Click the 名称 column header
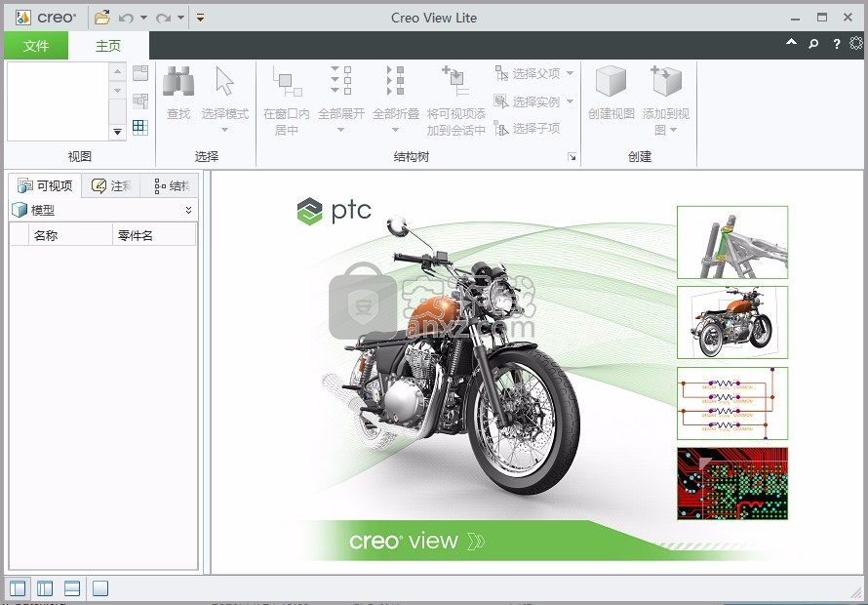The height and width of the screenshot is (605, 868). [x=71, y=235]
